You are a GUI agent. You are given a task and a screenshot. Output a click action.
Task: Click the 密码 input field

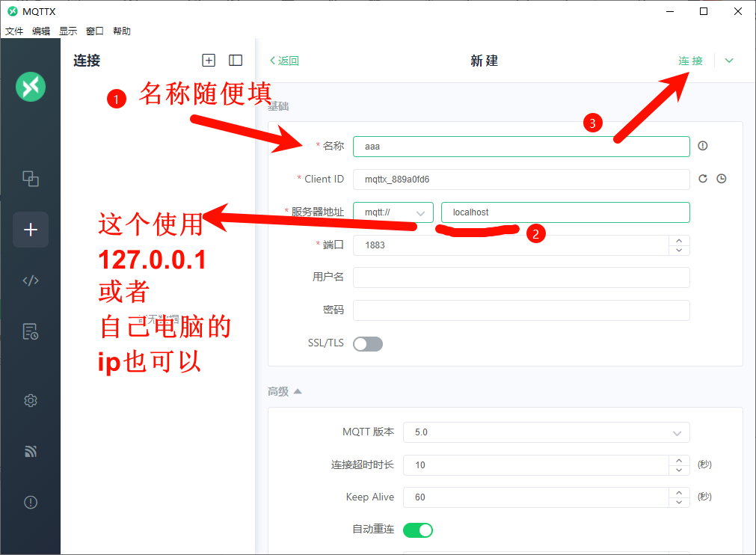[x=521, y=310]
